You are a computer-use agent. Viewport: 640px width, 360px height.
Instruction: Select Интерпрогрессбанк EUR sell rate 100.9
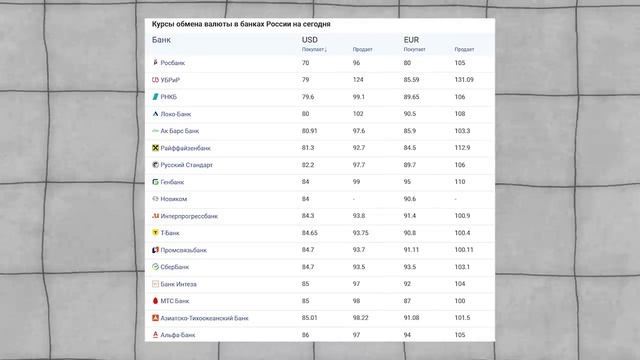pos(462,216)
